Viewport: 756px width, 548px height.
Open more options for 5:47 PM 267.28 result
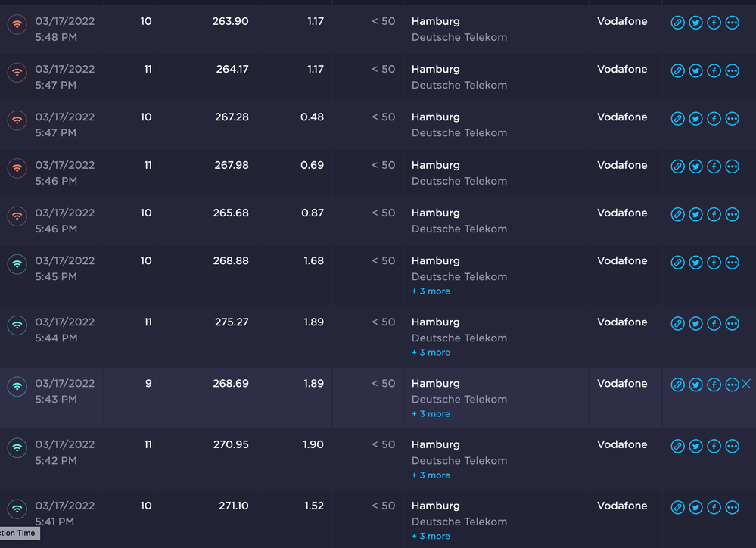click(732, 119)
